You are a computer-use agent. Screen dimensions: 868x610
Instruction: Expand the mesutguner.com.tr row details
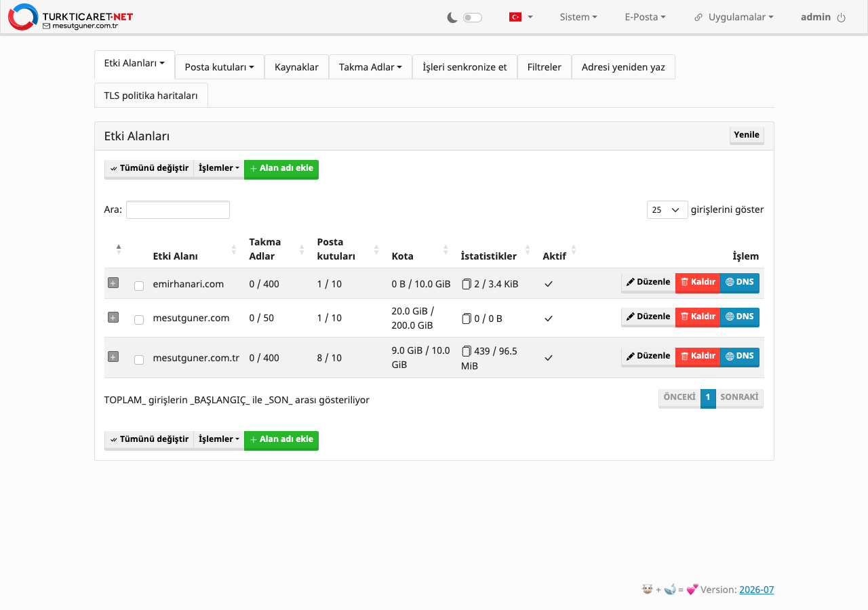(x=113, y=357)
